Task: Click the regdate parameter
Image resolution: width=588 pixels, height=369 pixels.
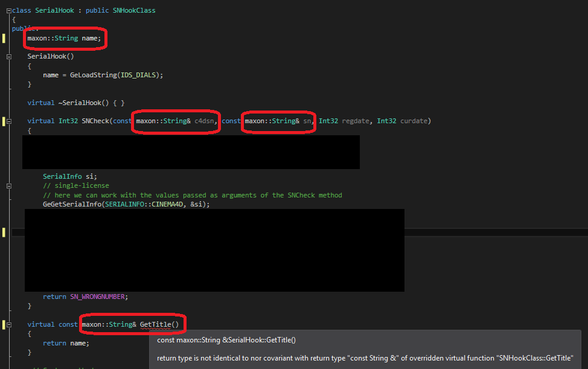Action: (356, 121)
